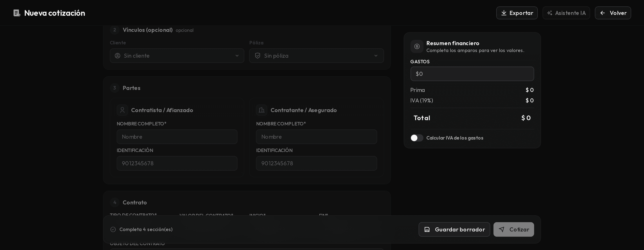Focus Contratante Nombre completo input
The width and height of the screenshot is (644, 250).
point(317,137)
